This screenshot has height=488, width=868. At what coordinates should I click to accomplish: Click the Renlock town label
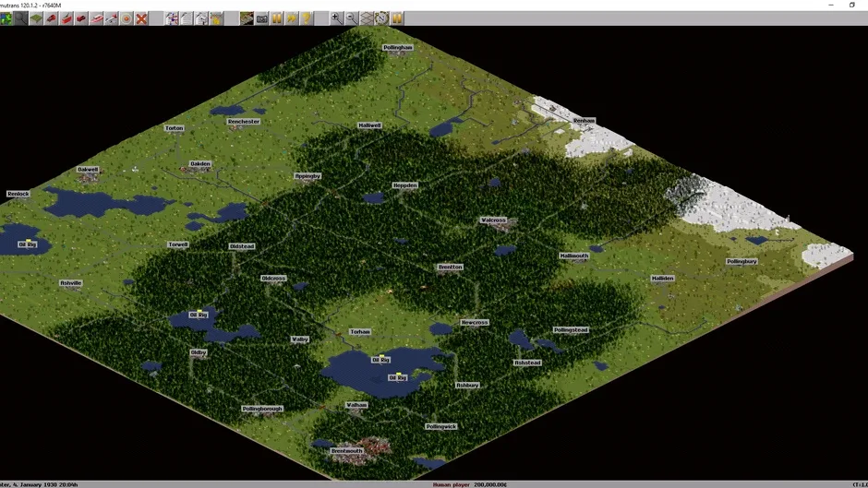click(18, 194)
